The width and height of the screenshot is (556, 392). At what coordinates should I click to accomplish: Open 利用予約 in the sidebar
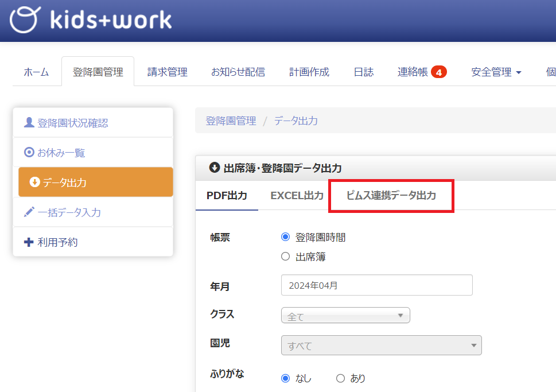tap(93, 242)
